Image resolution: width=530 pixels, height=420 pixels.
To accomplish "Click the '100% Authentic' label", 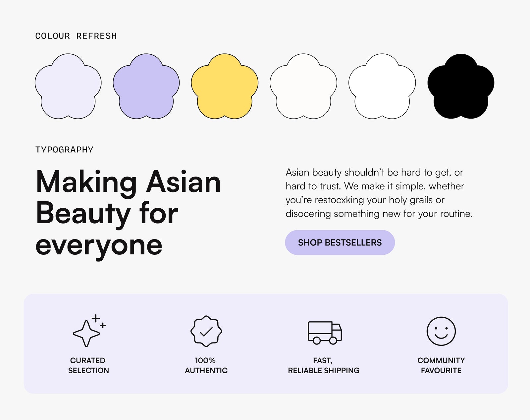I will 206,365.
